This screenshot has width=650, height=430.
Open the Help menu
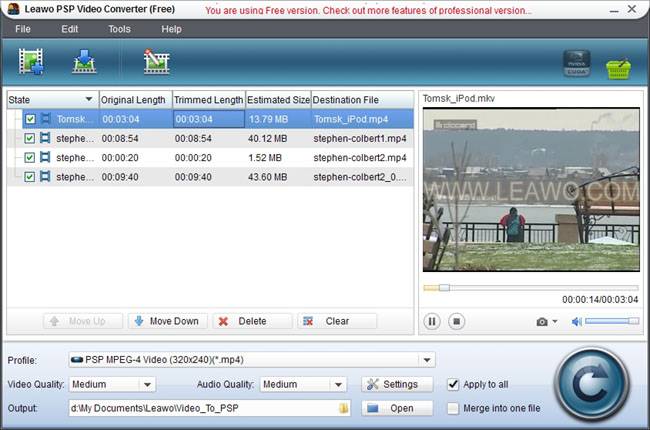[x=171, y=29]
